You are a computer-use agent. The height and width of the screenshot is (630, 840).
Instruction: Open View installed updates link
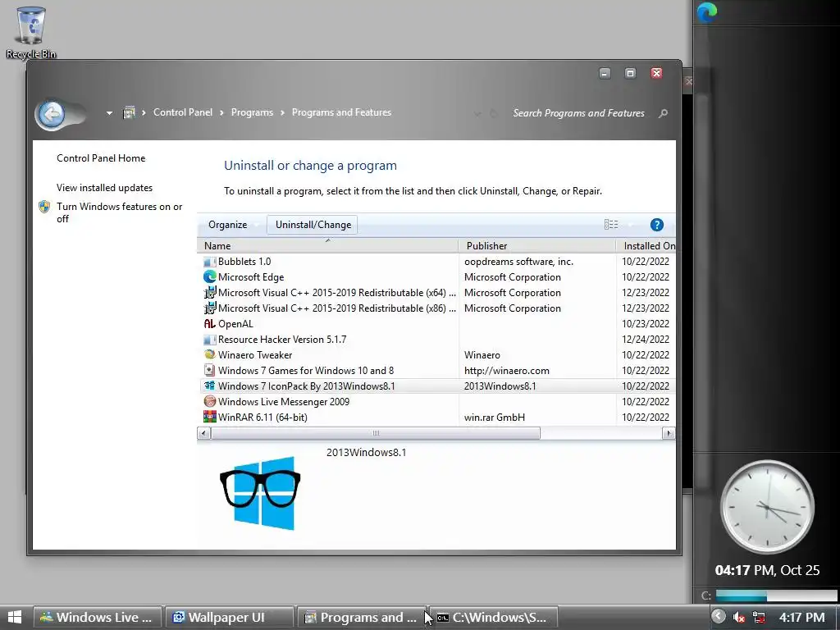[x=104, y=188]
